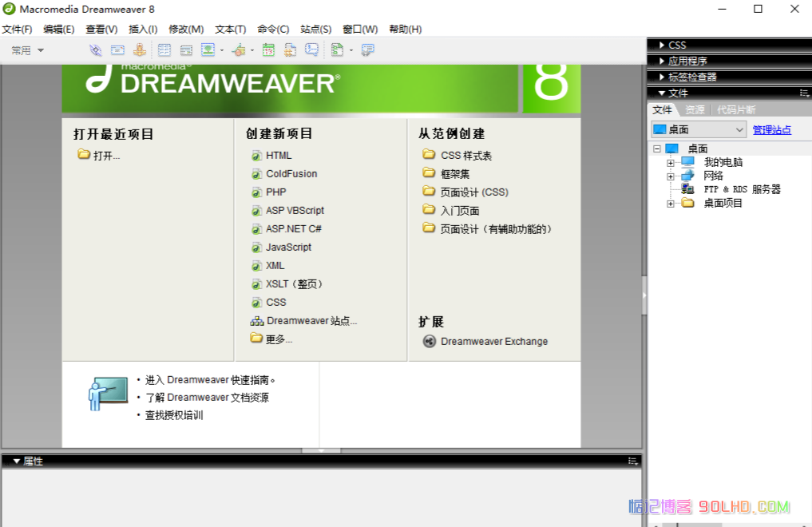Open the 桌面 site dropdown
Image resolution: width=812 pixels, height=527 pixels.
(699, 129)
